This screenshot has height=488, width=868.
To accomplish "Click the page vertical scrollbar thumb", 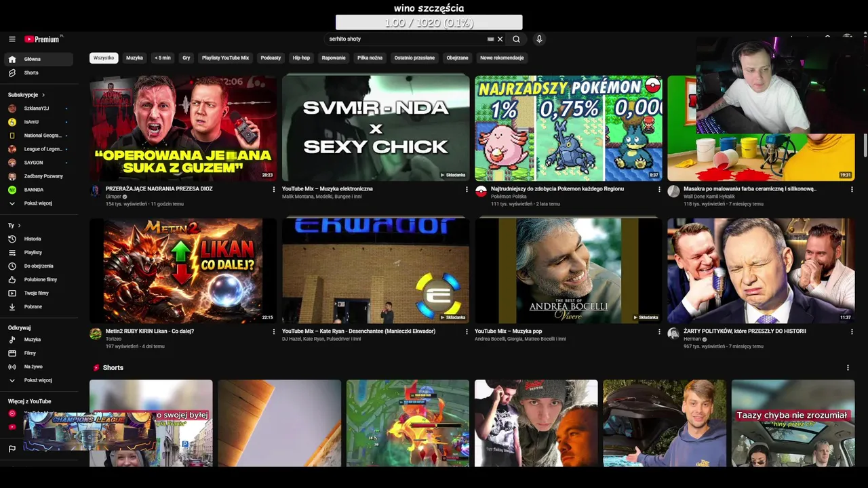I will point(865,146).
